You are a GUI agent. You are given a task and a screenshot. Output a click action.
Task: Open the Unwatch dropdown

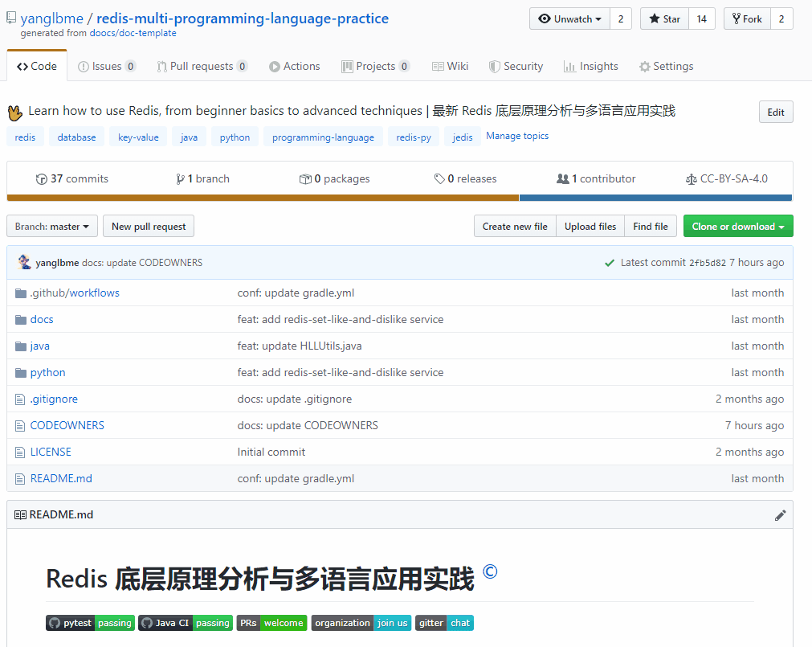click(569, 19)
